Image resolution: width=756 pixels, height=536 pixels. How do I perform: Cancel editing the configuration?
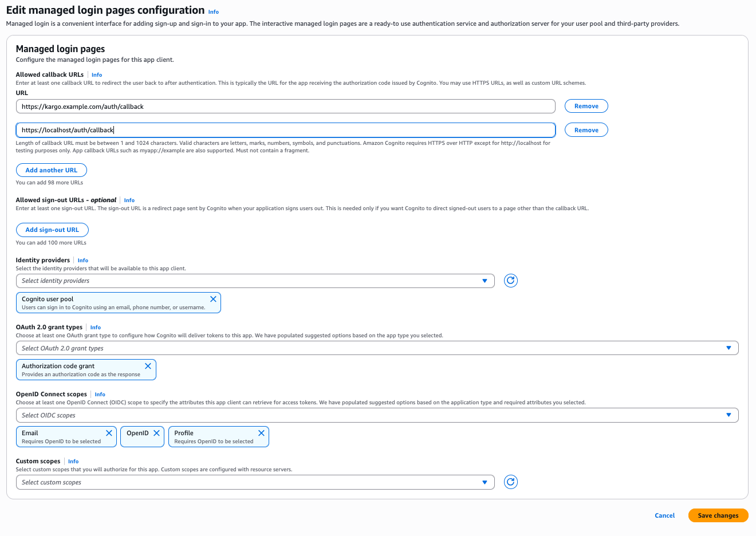(x=664, y=515)
